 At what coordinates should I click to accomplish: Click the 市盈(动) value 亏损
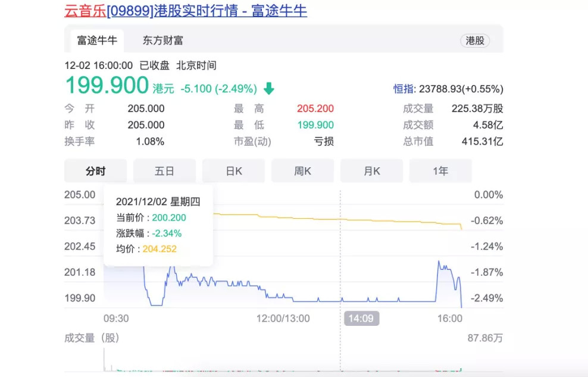(324, 142)
